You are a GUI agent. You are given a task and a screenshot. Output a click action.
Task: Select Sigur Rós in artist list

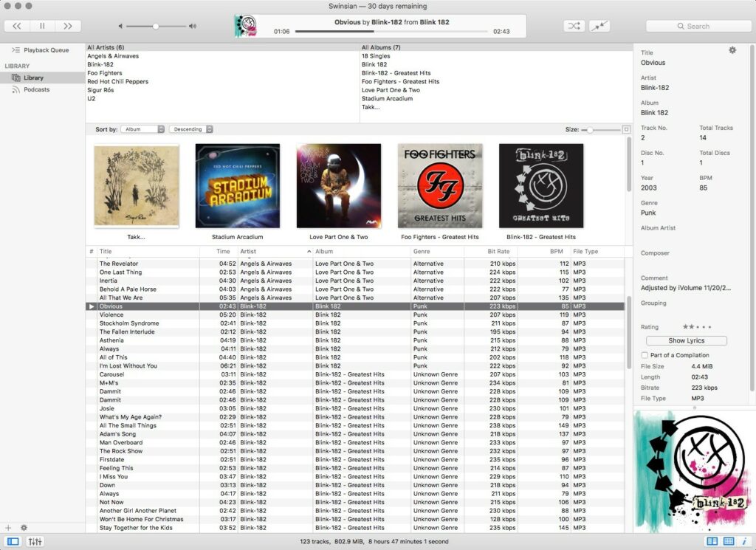tap(100, 90)
